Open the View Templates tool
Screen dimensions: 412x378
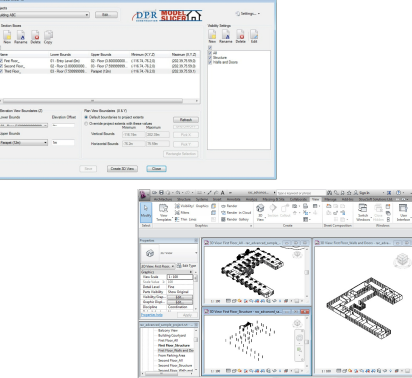(x=163, y=212)
